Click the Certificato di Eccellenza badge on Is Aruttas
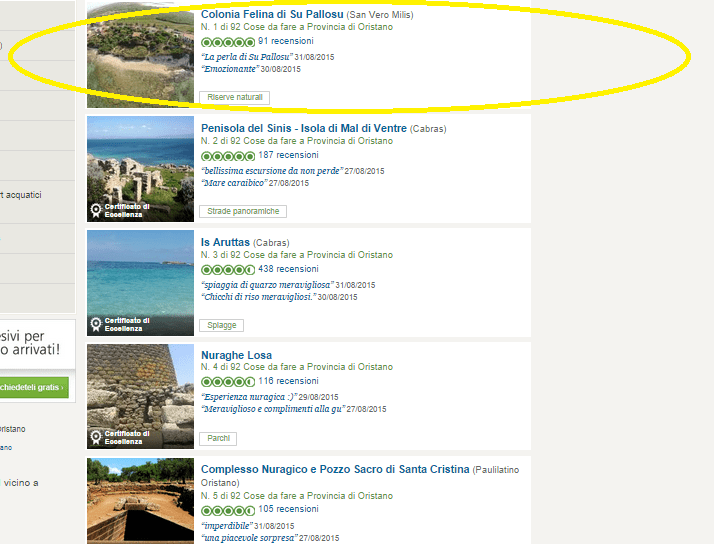 pos(120,325)
